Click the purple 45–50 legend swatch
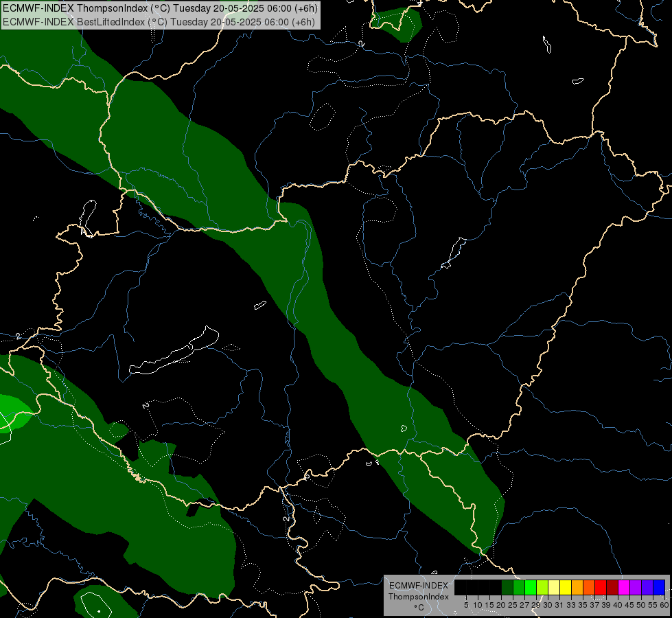This screenshot has height=618, width=672. pos(636,587)
